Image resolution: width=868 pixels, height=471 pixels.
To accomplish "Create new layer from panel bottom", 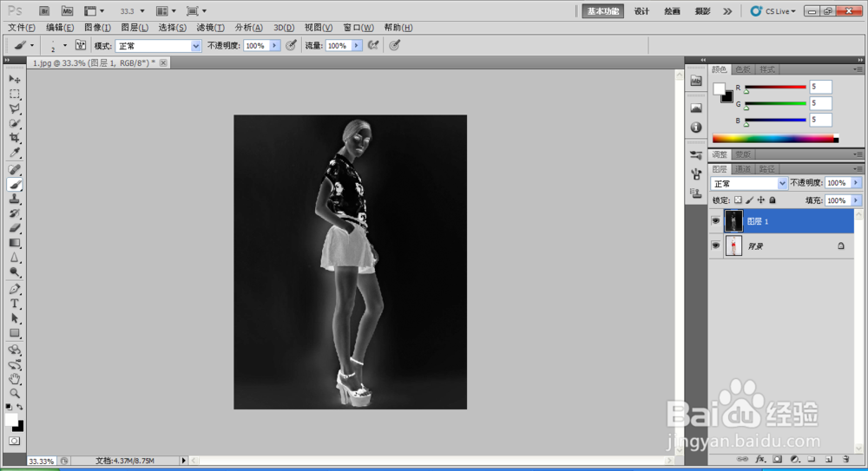I will click(x=829, y=460).
